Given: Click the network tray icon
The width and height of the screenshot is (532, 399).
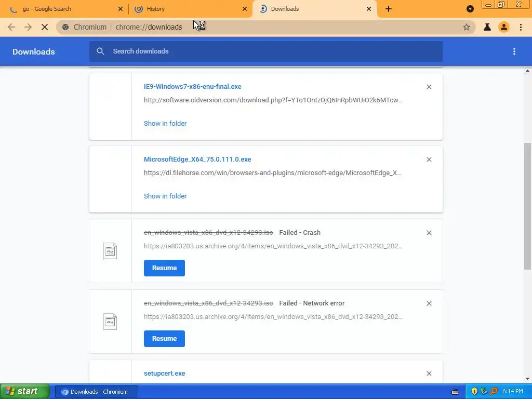Looking at the screenshot, I should coord(484,392).
